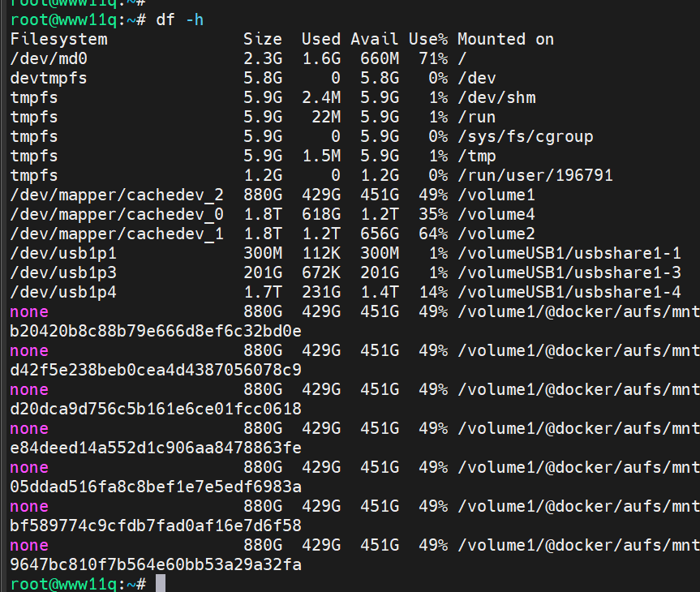Click the df -h command text

(x=180, y=20)
